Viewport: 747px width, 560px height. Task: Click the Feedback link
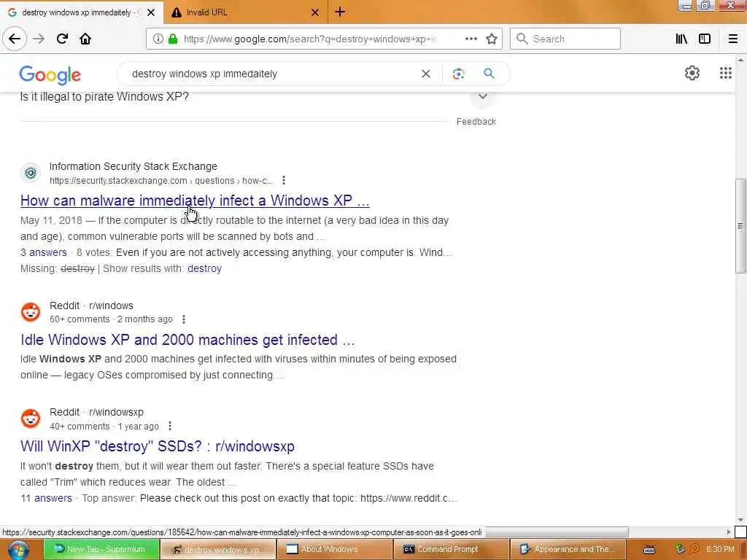[476, 122]
